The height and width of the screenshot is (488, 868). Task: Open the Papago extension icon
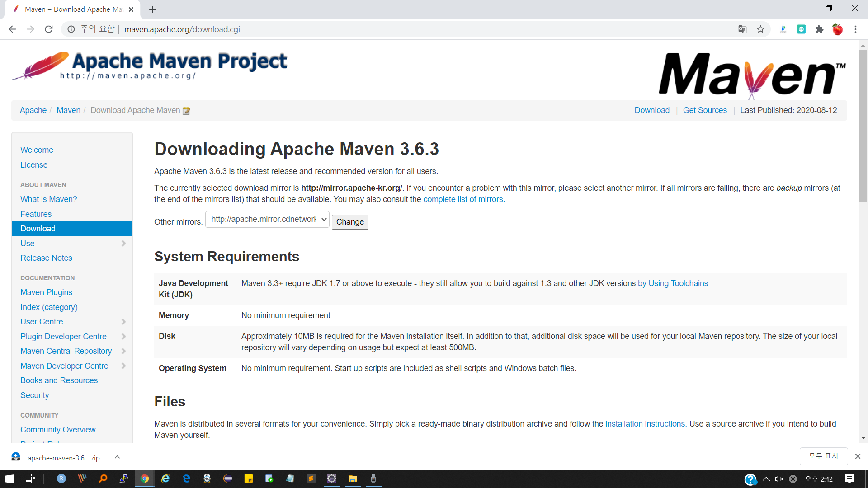tap(783, 29)
